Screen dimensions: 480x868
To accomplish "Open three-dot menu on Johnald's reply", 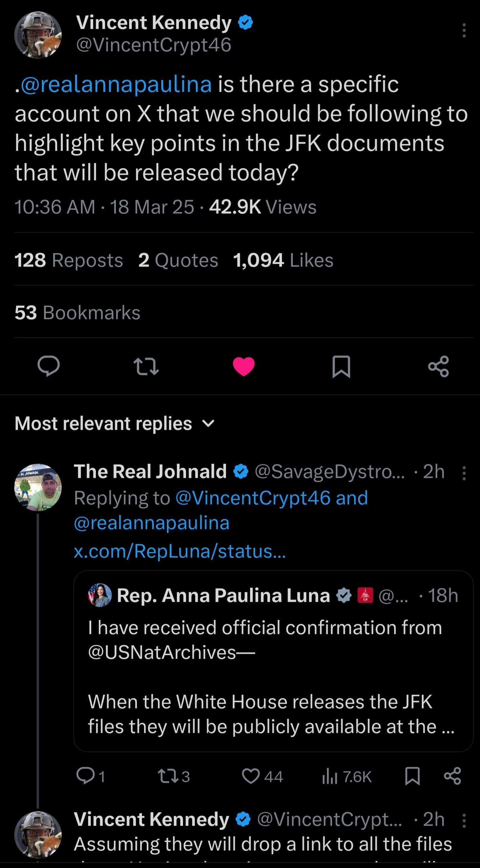I will 464,473.
